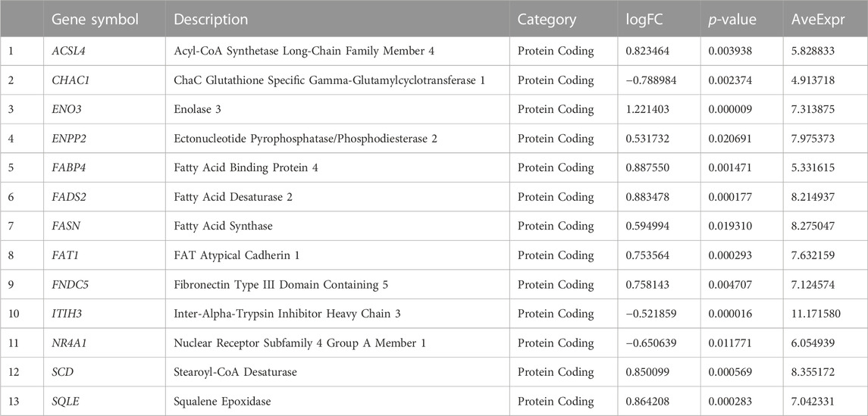Image resolution: width=868 pixels, height=416 pixels.
Task: Click AveExpr value 11.171580
Action: (x=816, y=314)
